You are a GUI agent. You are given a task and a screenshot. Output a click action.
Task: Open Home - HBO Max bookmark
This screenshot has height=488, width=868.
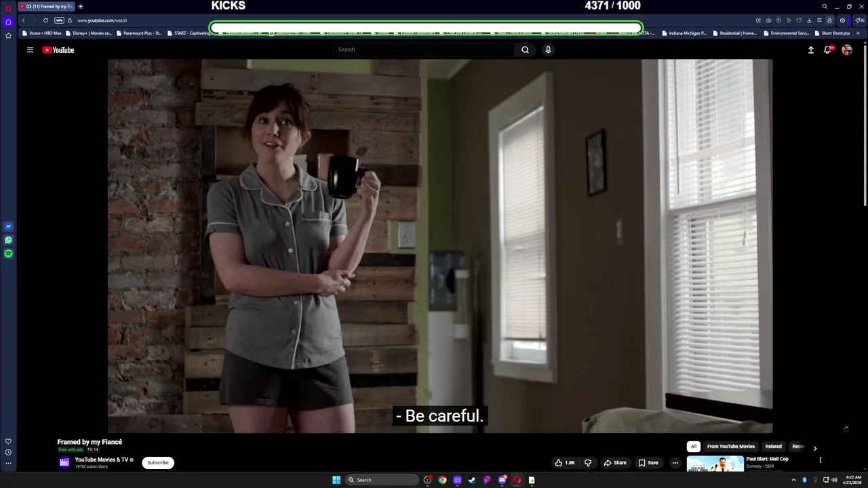[x=42, y=33]
